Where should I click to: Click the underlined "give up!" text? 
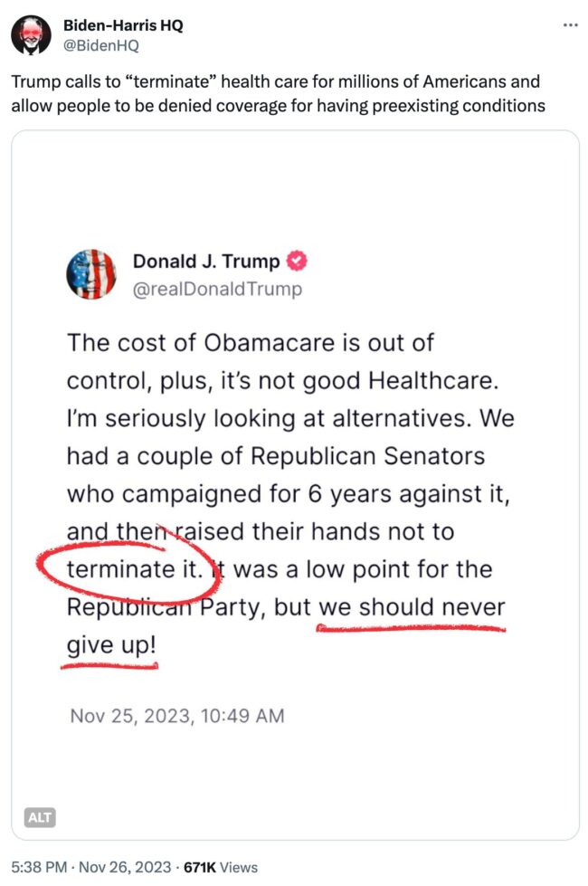tap(110, 648)
